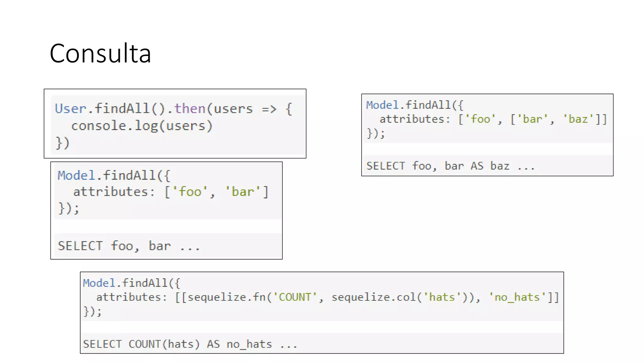Click the 'bar' string in left snippet
Viewport: 644px width, 362px height.
[242, 192]
